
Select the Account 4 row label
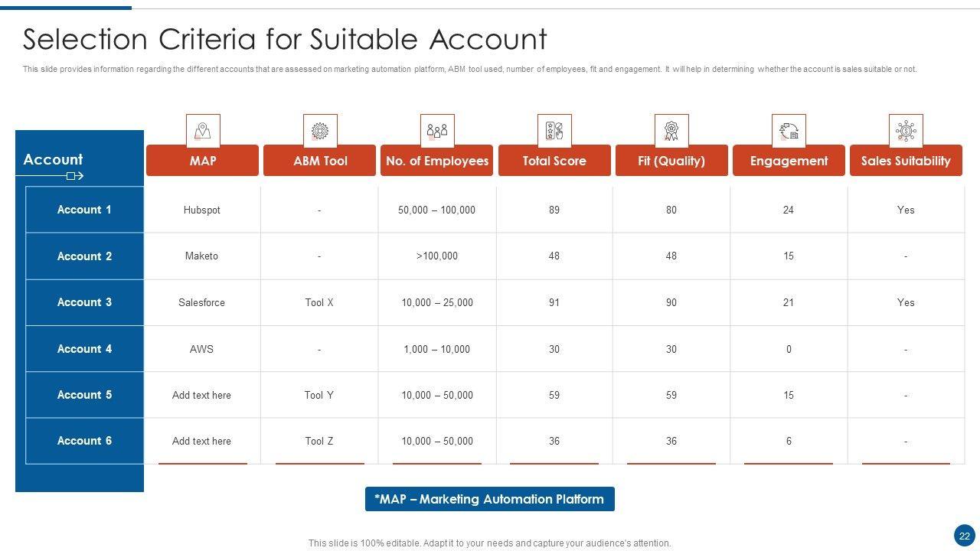pos(84,349)
